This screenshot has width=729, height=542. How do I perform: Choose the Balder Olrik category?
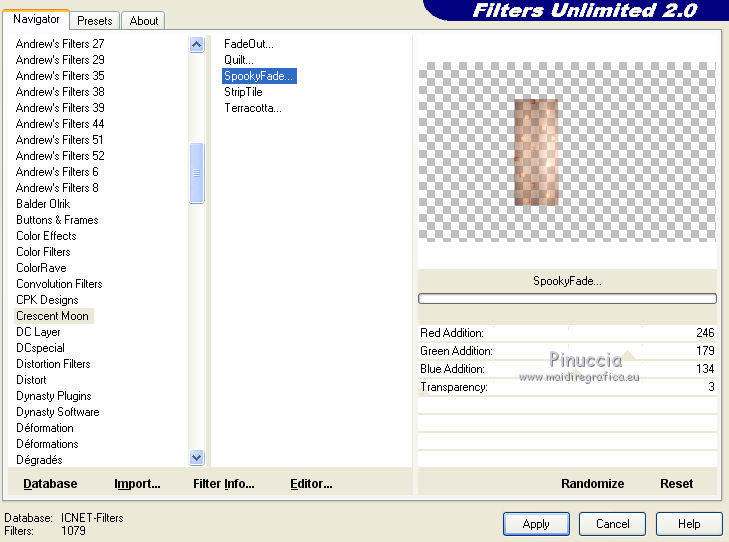[x=43, y=204]
